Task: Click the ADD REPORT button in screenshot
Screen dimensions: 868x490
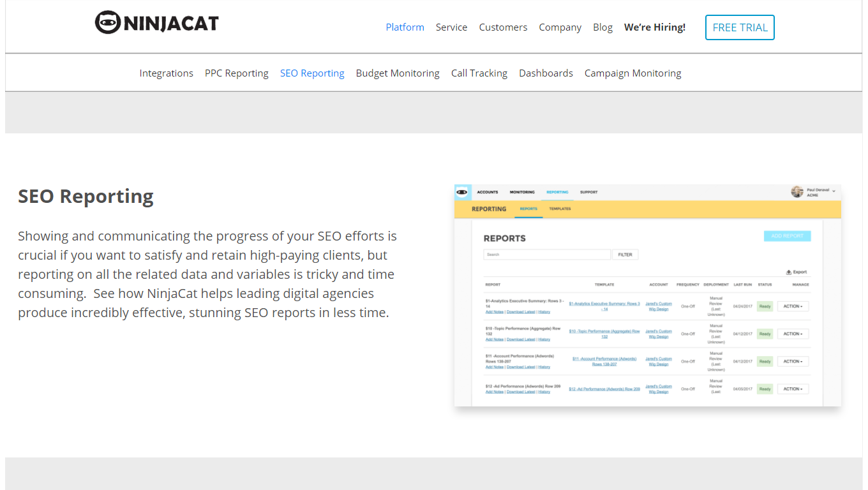Action: click(x=787, y=236)
